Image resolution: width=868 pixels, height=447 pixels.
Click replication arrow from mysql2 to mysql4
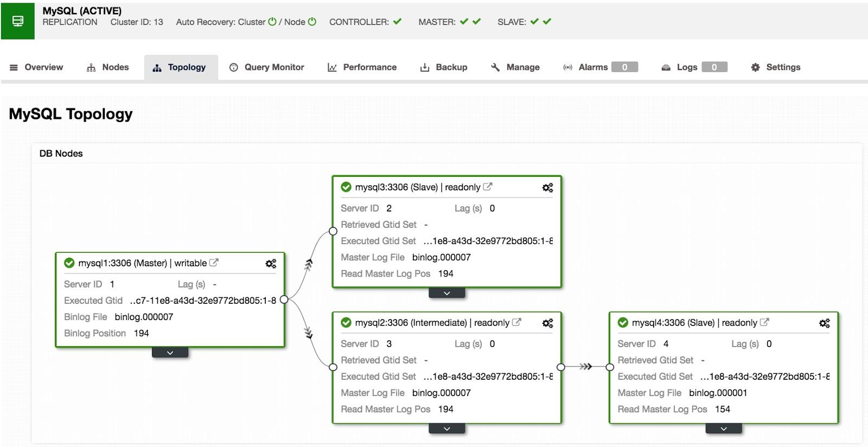(x=585, y=367)
